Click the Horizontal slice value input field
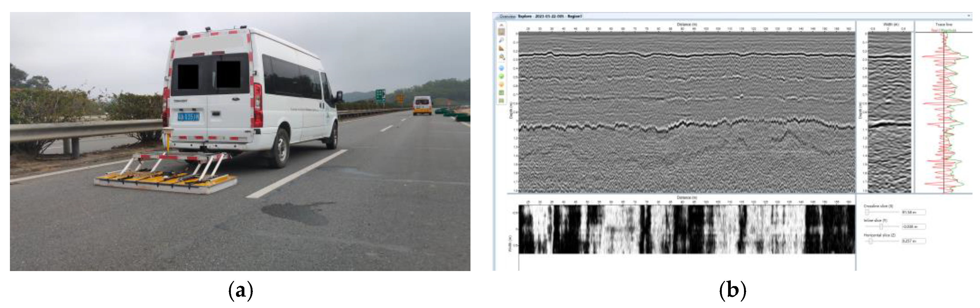This screenshot has width=980, height=308. click(913, 241)
